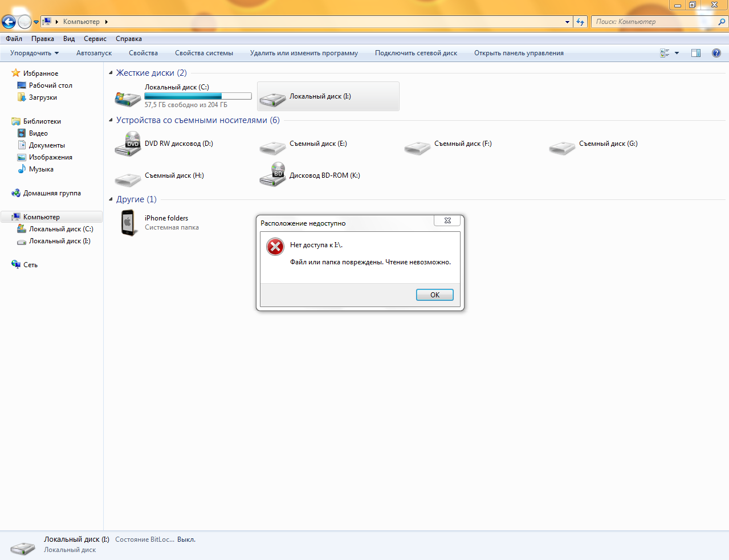Viewport: 729px width, 560px height.
Task: Open the Вид menu
Action: pyautogui.click(x=69, y=39)
